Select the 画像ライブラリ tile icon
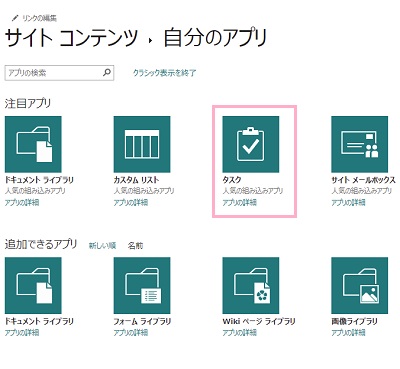 point(360,285)
